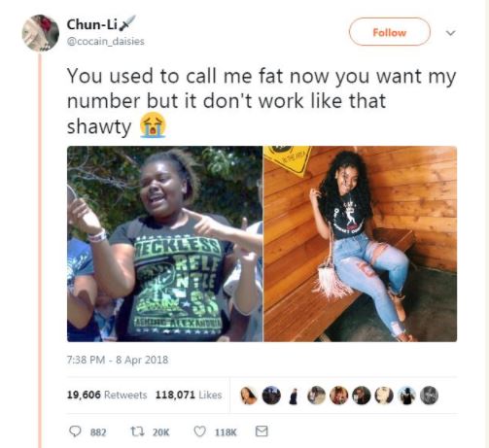Send tweet via envelope message icon

point(262,431)
